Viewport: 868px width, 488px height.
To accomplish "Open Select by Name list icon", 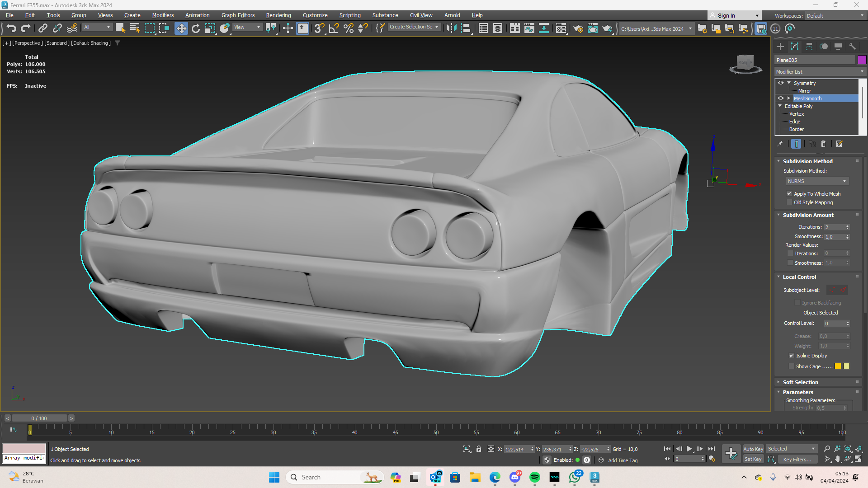I will coord(134,28).
